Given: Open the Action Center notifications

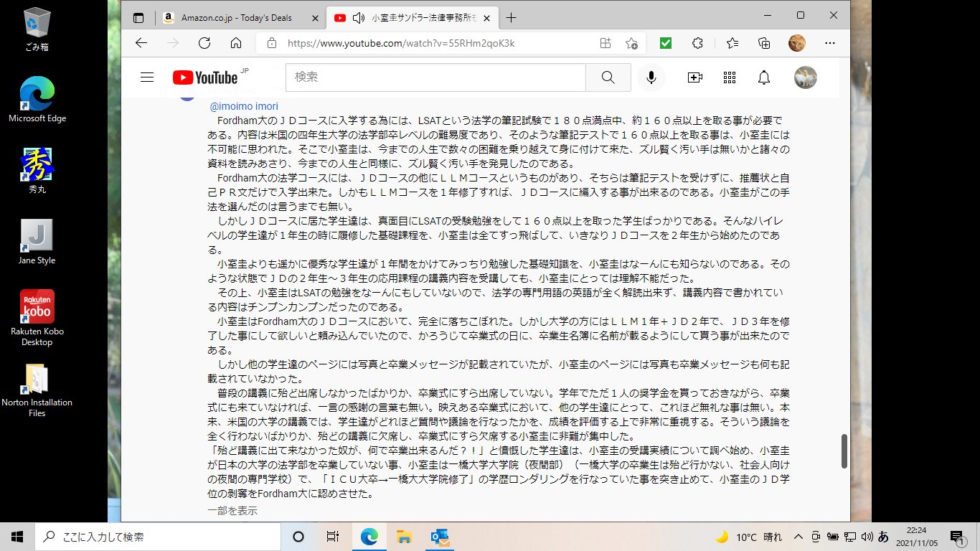Looking at the screenshot, I should (957, 537).
